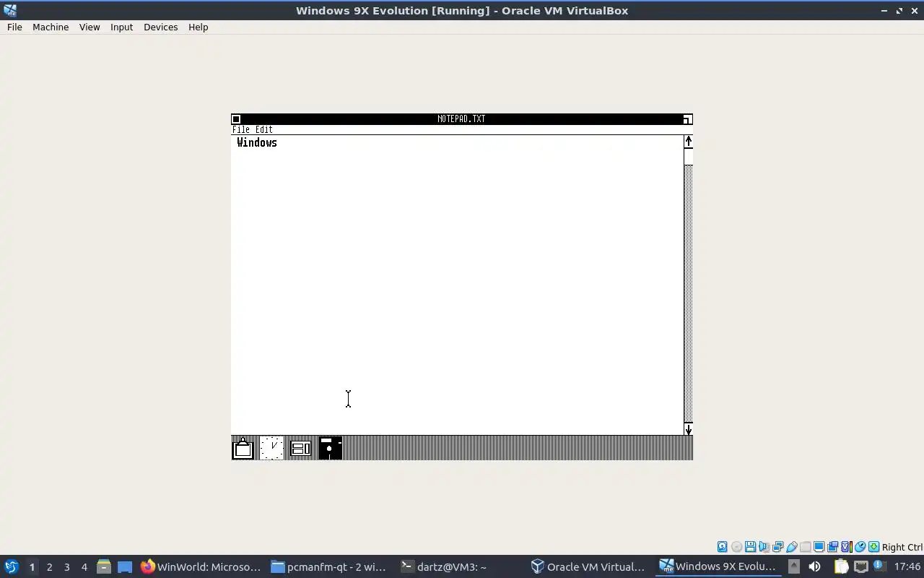Open the NOTEPAD.TXT system menu box

(x=236, y=119)
